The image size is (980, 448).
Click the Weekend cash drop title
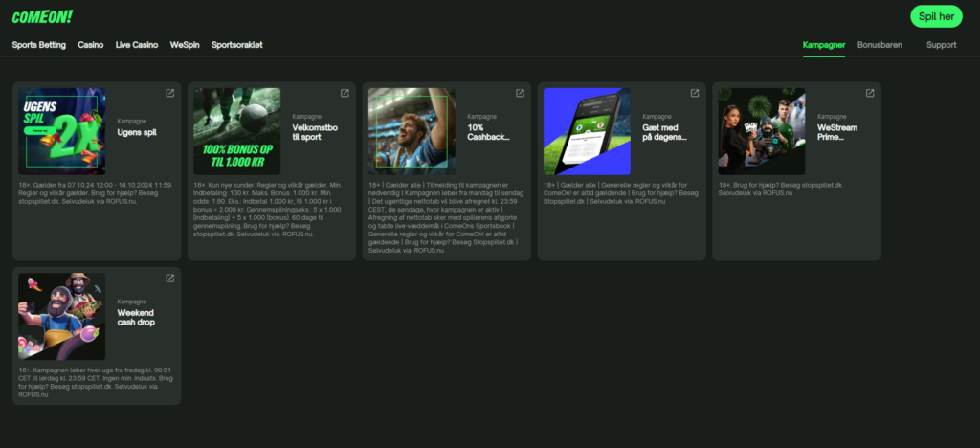pos(136,318)
